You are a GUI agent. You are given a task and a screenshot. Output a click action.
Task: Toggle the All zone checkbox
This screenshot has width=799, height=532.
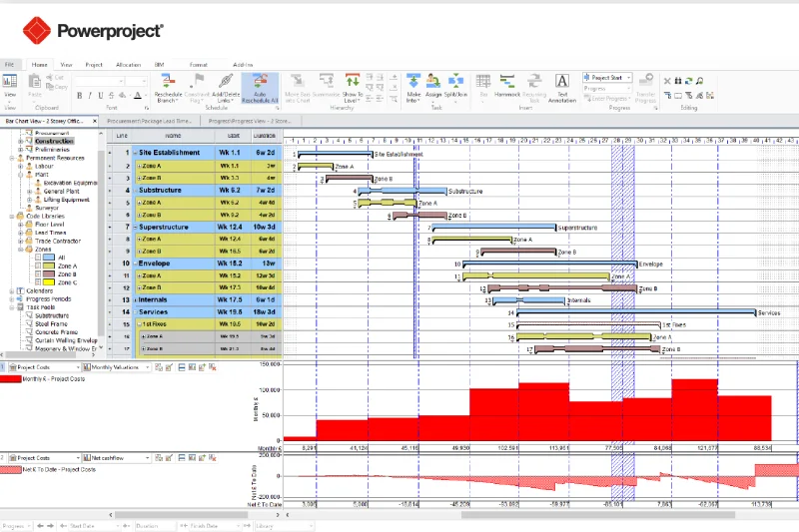[x=38, y=258]
